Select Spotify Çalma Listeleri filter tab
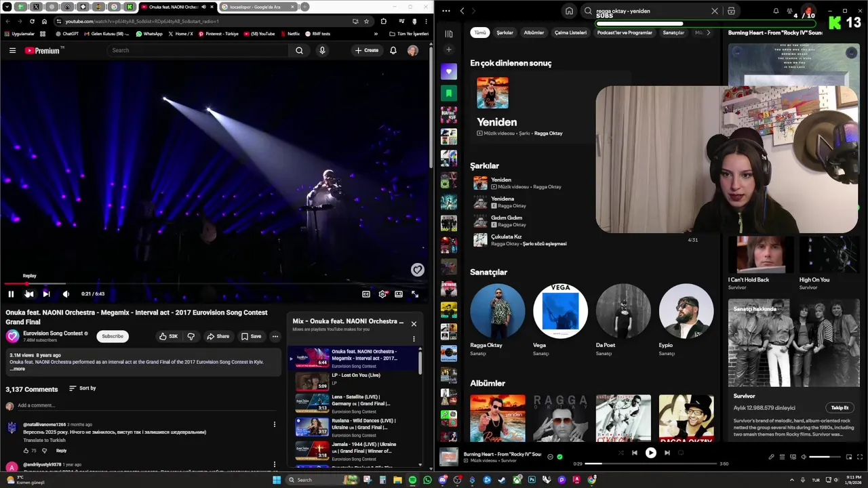The image size is (868, 488). (x=570, y=33)
